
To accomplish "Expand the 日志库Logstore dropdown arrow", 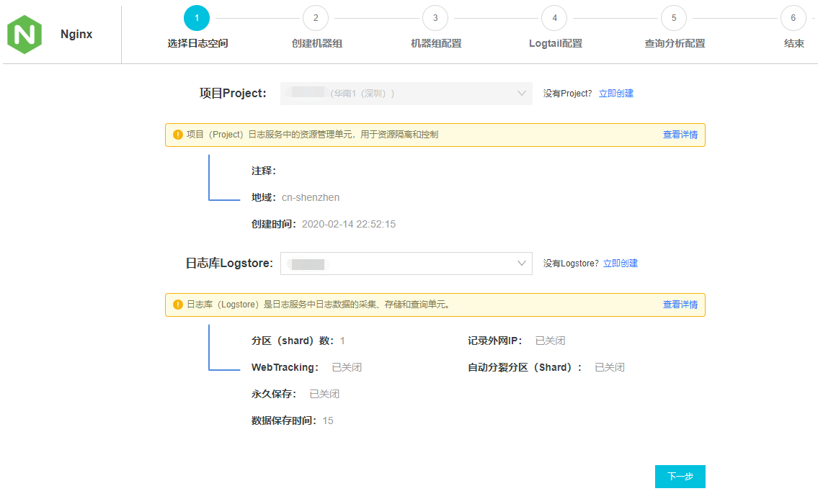I will (522, 264).
